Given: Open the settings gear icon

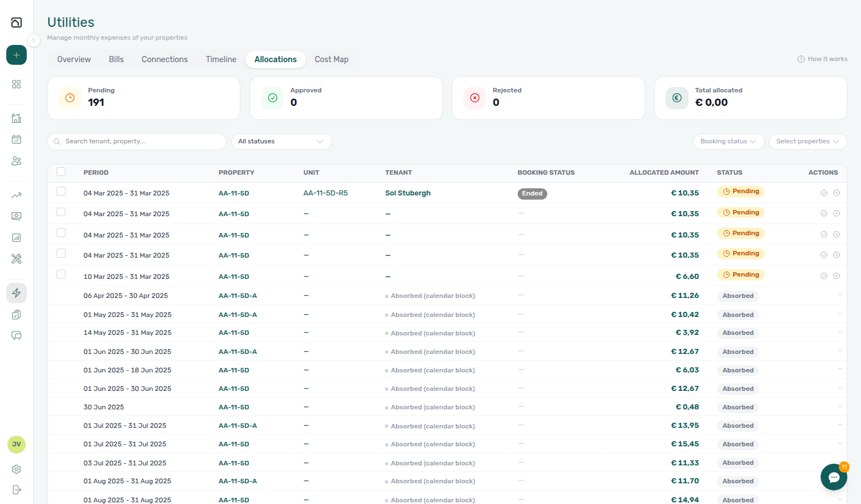Looking at the screenshot, I should [x=16, y=469].
